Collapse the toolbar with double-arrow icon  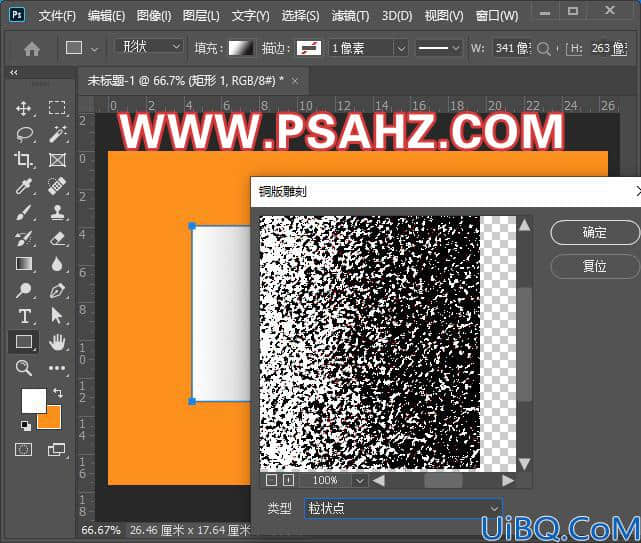pos(14,72)
